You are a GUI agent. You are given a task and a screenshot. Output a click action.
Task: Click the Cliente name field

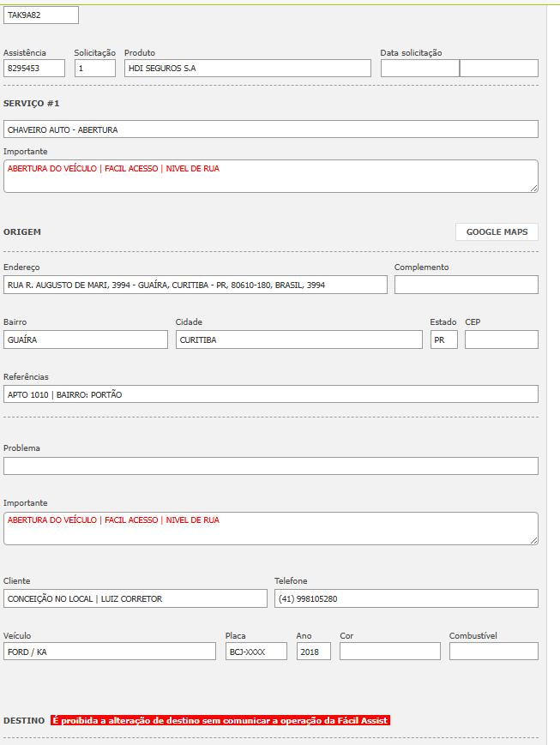pos(135,598)
